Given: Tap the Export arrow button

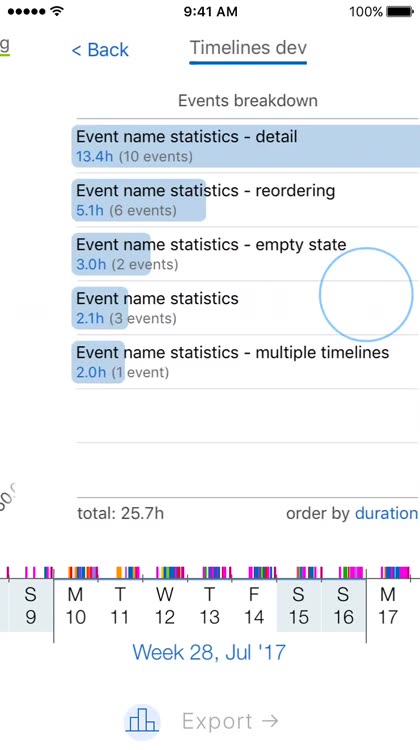Looking at the screenshot, I should [230, 721].
